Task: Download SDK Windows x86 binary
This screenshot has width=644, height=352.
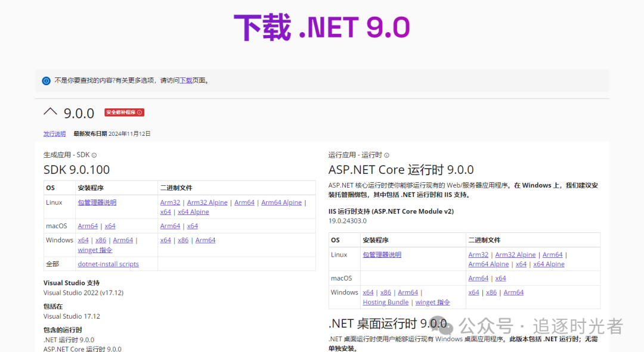Action: point(183,240)
